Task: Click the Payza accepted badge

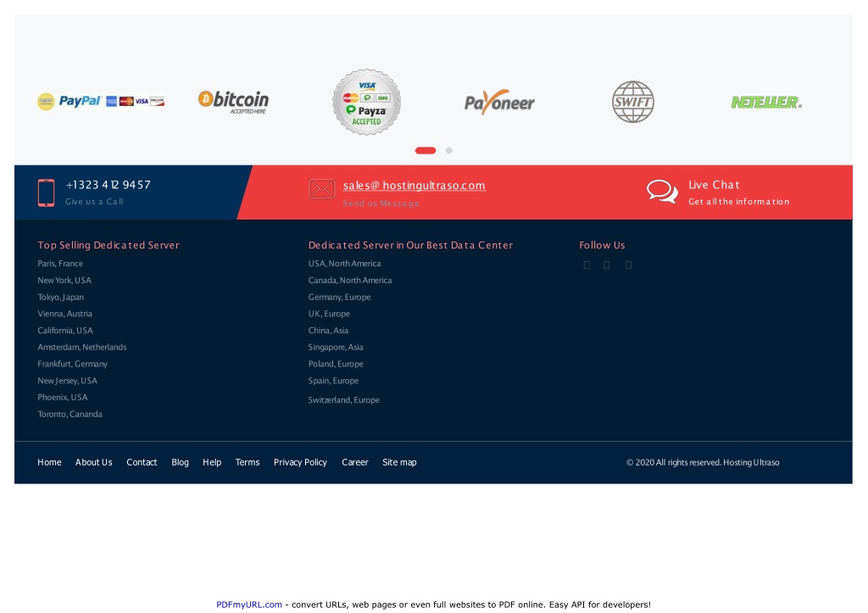Action: click(366, 102)
